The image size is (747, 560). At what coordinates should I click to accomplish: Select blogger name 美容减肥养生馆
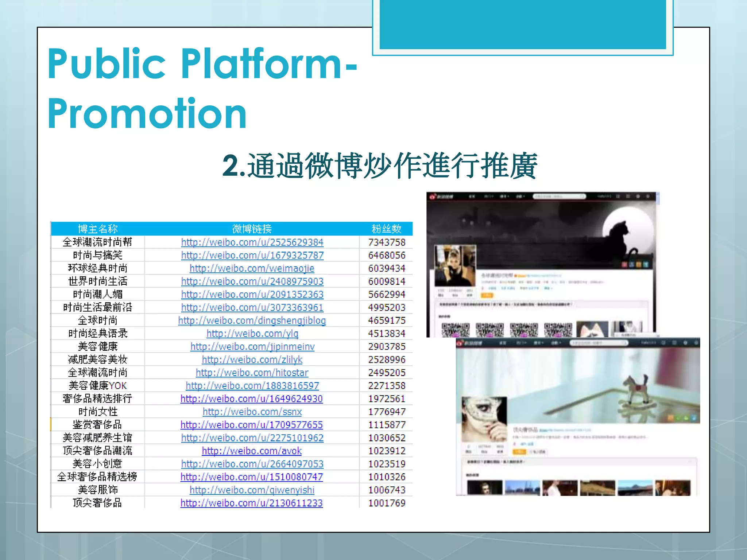click(x=97, y=438)
